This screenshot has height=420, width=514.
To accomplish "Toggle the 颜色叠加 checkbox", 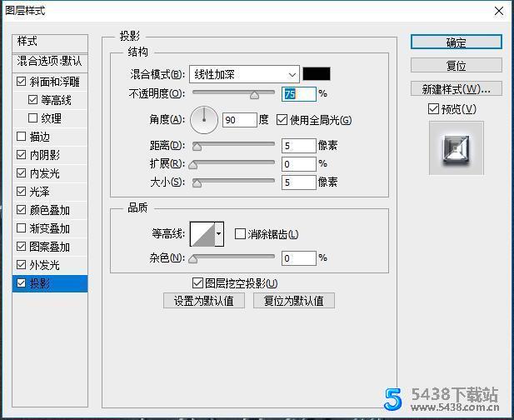I will click(x=22, y=209).
